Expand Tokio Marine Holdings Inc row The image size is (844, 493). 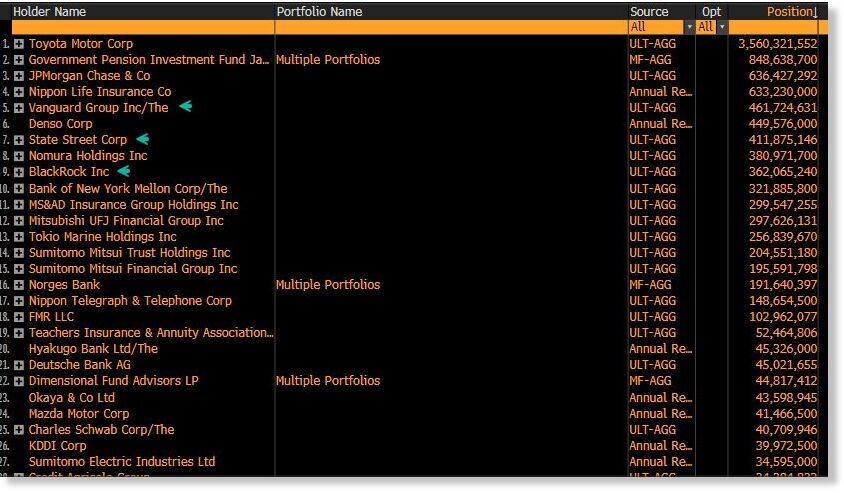pos(19,237)
